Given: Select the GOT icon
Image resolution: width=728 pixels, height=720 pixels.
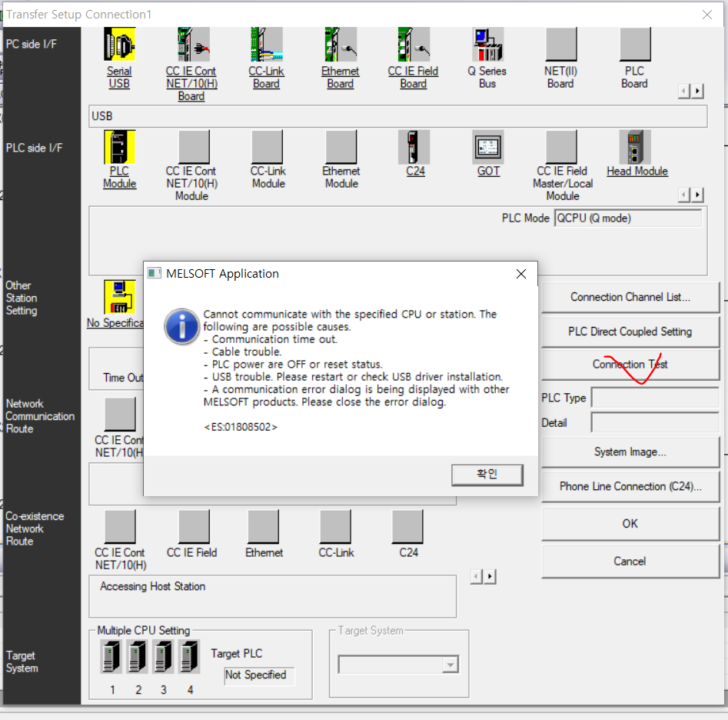Looking at the screenshot, I should tap(488, 147).
